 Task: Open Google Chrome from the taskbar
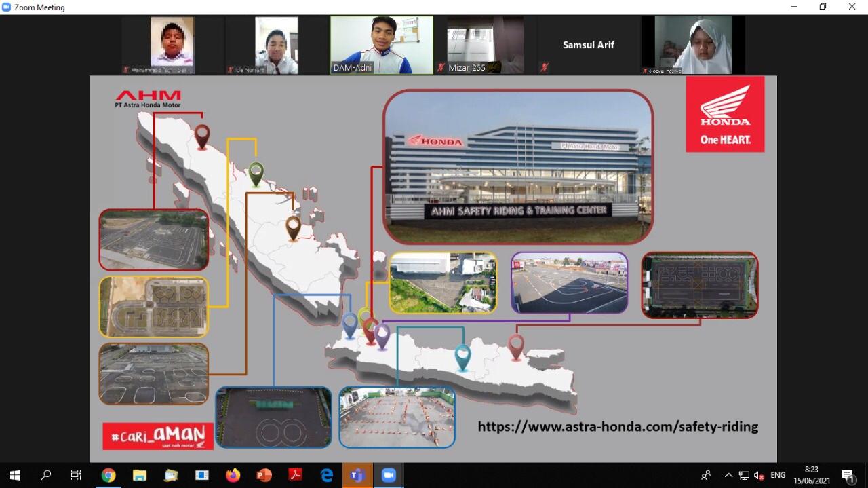point(108,475)
